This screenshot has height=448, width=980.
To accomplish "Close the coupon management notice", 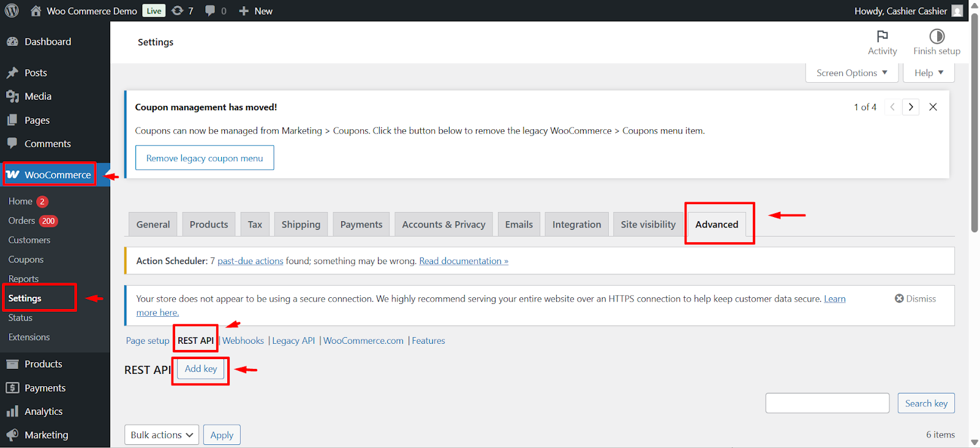I will [x=933, y=107].
